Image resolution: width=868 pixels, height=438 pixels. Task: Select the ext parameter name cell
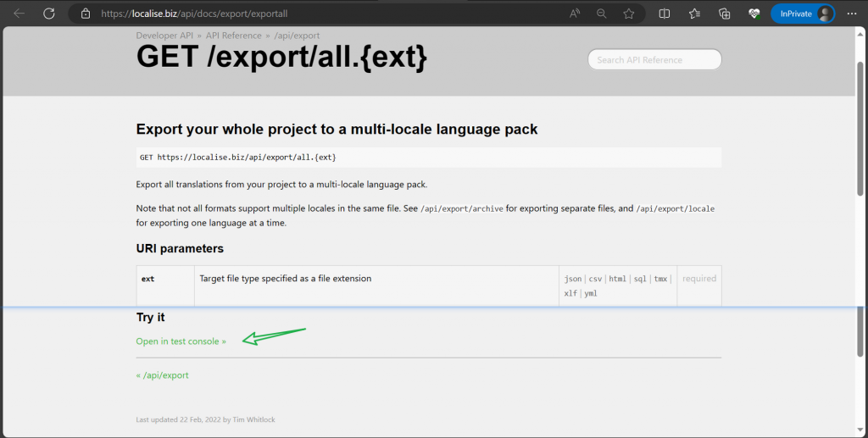[x=165, y=286]
